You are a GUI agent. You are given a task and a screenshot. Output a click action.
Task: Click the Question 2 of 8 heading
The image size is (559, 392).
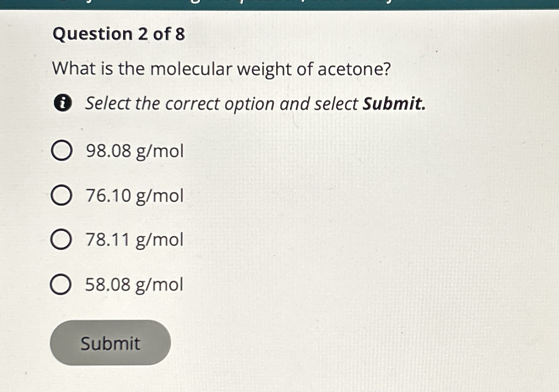pyautogui.click(x=118, y=35)
